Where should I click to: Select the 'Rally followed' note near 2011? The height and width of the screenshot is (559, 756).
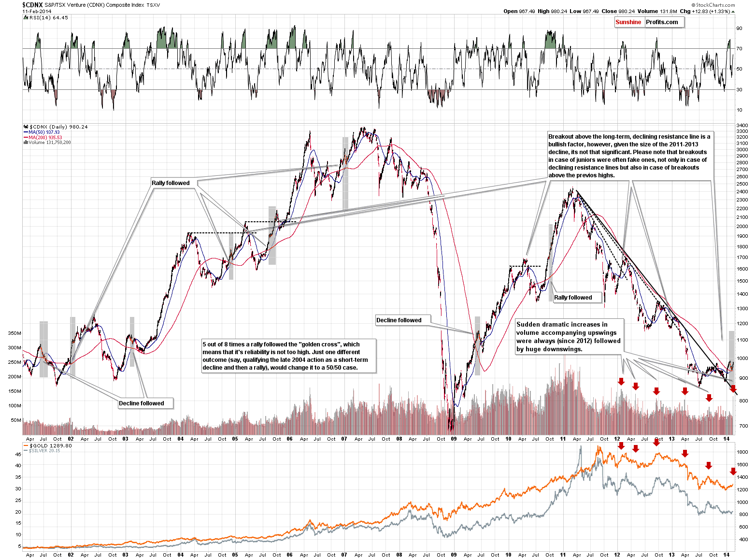click(x=577, y=298)
